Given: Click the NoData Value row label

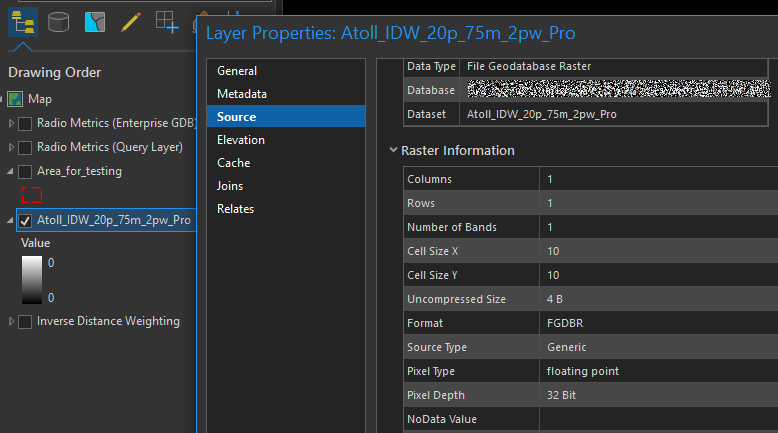Looking at the screenshot, I should [x=442, y=420].
